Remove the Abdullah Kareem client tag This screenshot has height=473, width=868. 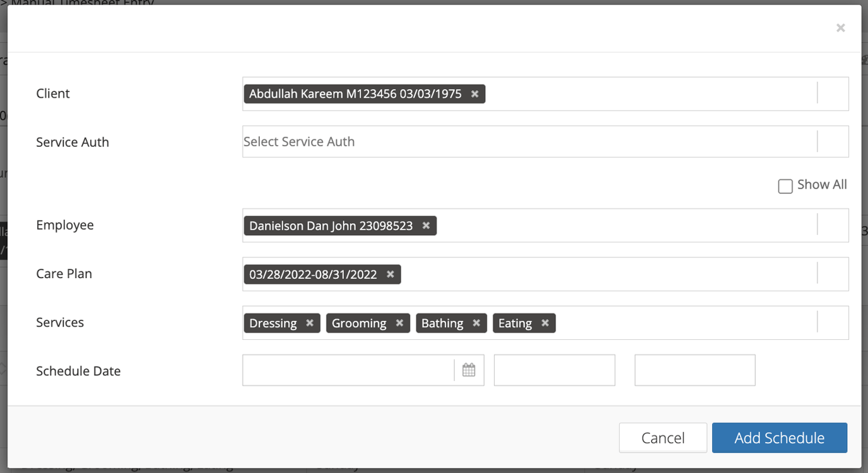[474, 93]
